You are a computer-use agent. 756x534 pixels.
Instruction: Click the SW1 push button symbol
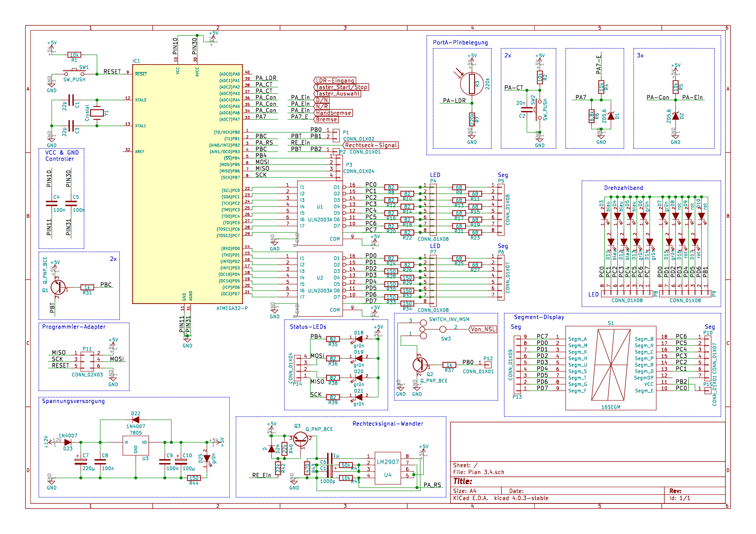point(74,72)
